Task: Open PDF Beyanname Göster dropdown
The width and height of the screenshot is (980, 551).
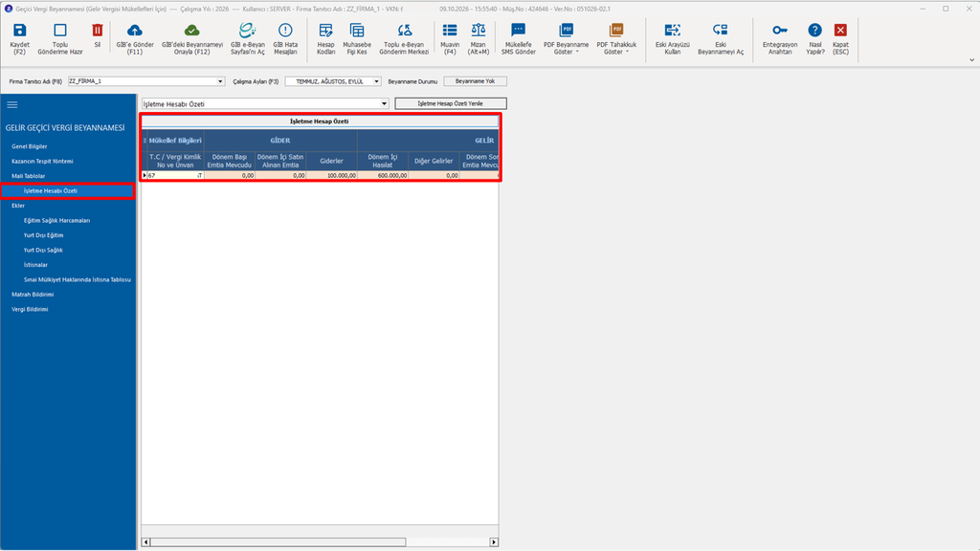Action: [566, 38]
